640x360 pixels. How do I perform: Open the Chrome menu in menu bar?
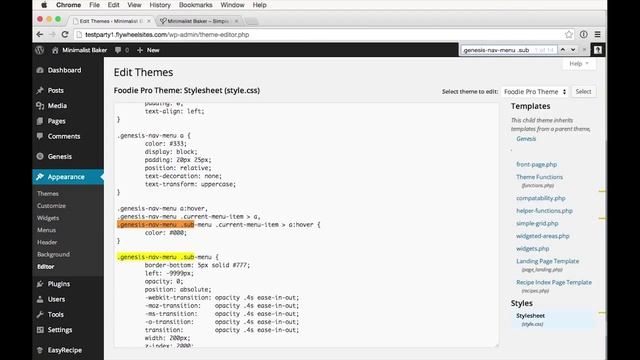(68, 5)
